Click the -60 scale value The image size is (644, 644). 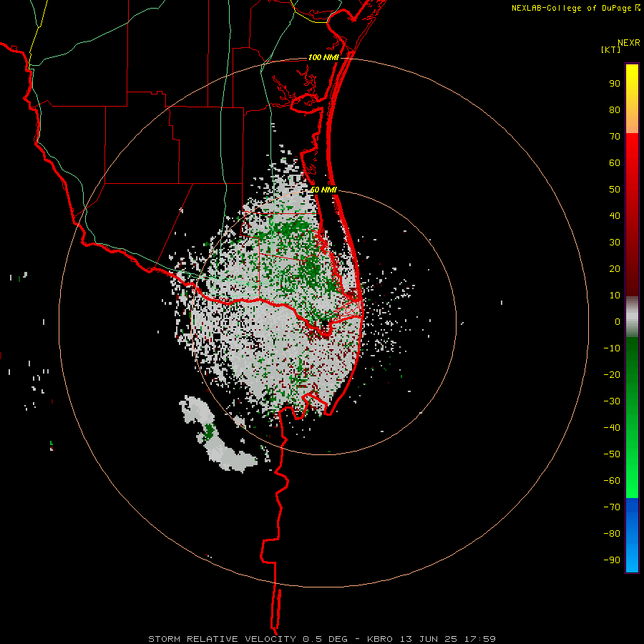tap(612, 481)
